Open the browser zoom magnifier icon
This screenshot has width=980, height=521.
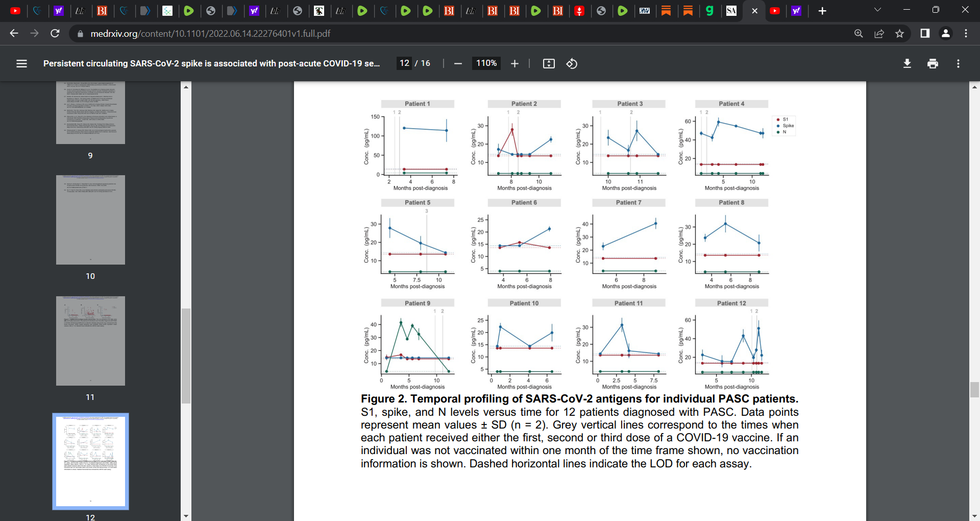click(x=859, y=33)
